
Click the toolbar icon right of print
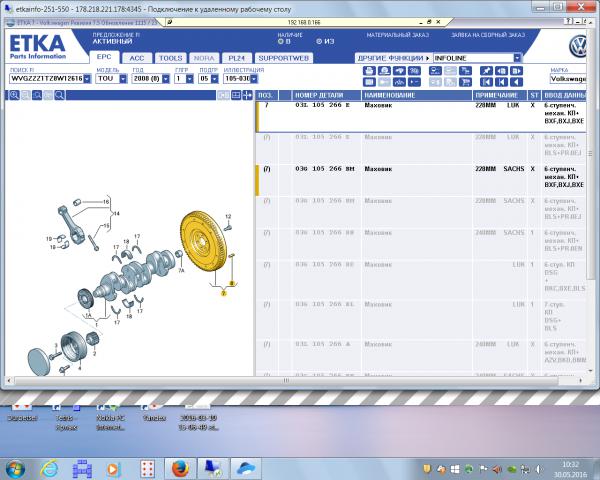point(384,71)
